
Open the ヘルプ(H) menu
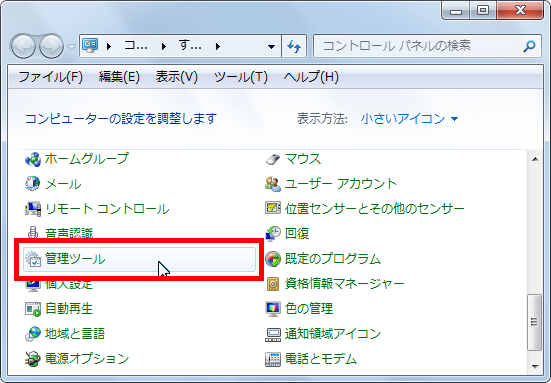tap(311, 77)
